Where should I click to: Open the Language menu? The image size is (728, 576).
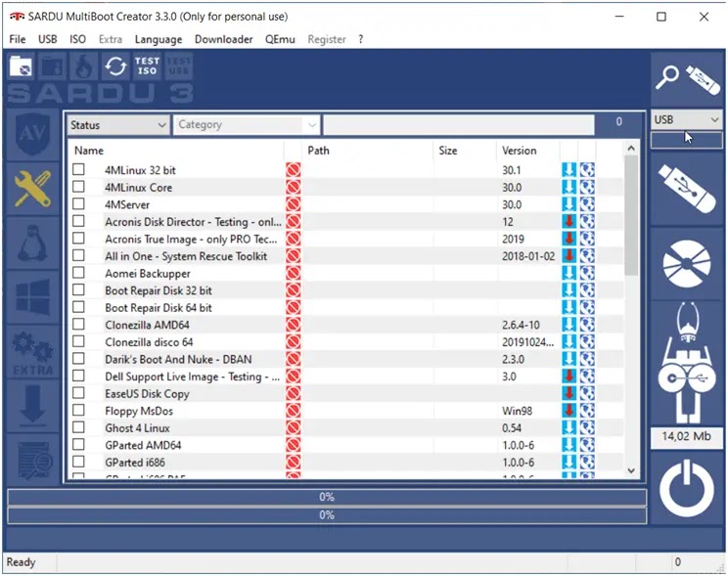[159, 39]
